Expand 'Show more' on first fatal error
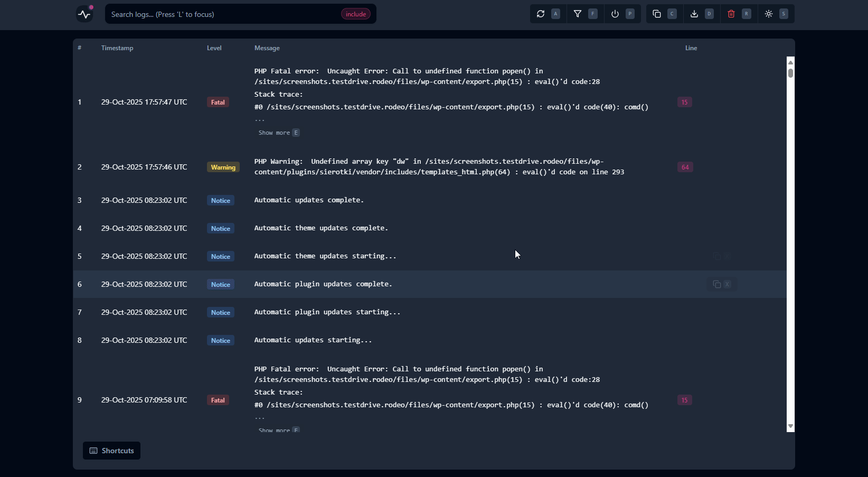The height and width of the screenshot is (477, 868). 275,133
